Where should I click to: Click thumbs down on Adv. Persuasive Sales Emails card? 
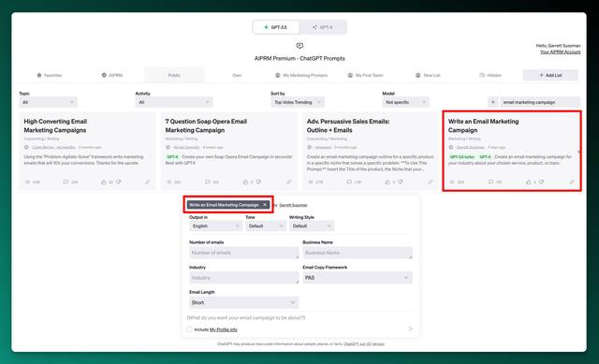point(401,182)
